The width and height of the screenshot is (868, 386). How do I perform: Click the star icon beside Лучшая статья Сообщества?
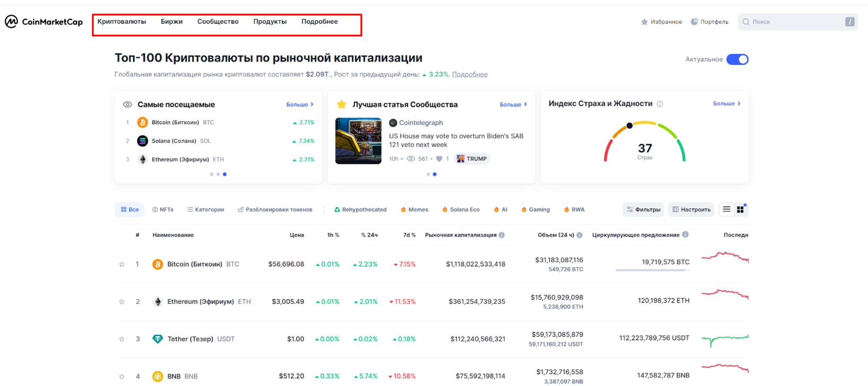342,104
